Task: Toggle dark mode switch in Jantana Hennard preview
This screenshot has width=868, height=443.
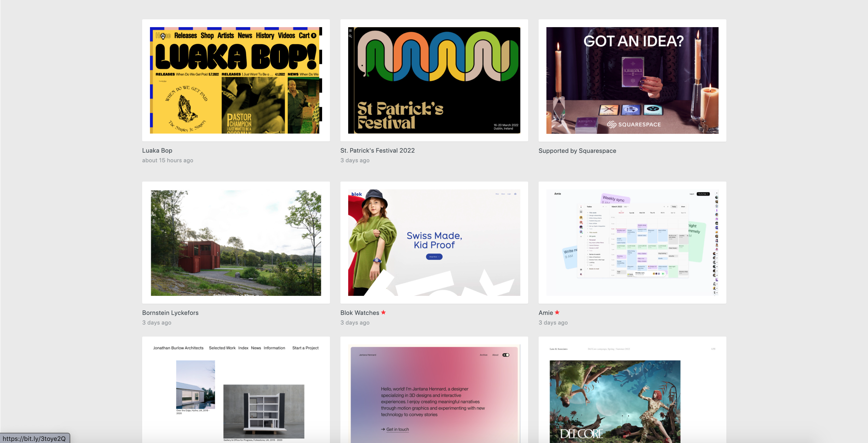Action: 506,355
